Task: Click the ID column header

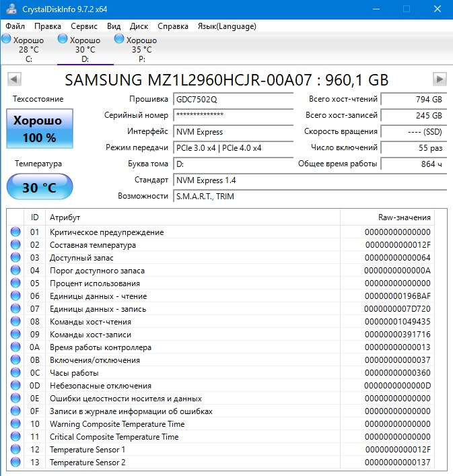Action: coord(34,217)
